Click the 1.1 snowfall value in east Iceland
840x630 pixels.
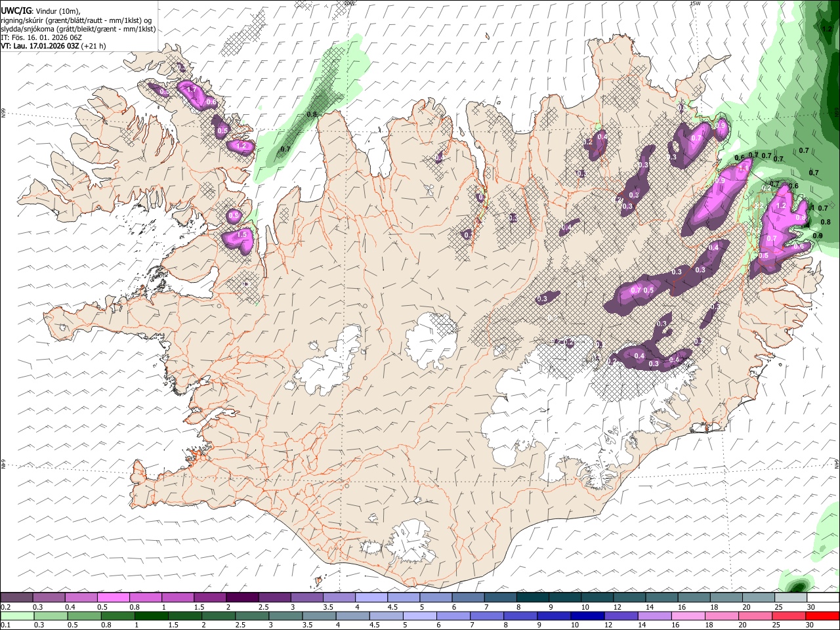coord(744,168)
